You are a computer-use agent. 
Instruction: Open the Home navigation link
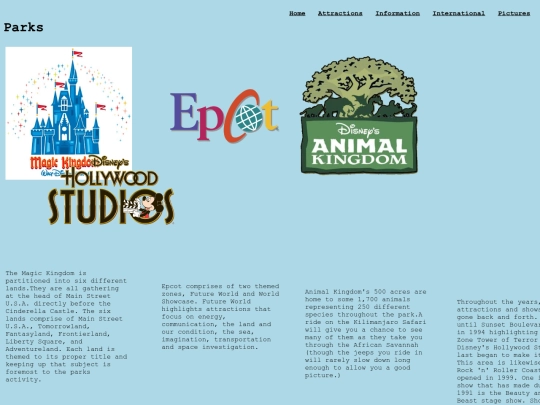click(x=297, y=13)
